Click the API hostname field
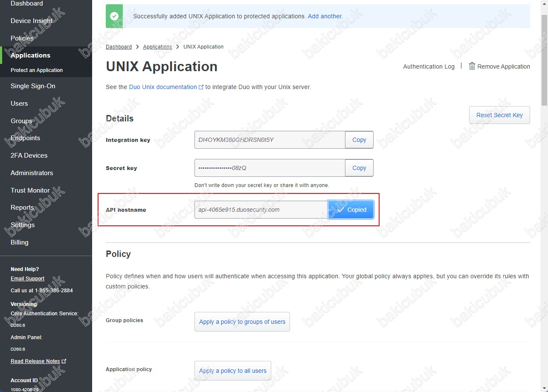 click(261, 210)
